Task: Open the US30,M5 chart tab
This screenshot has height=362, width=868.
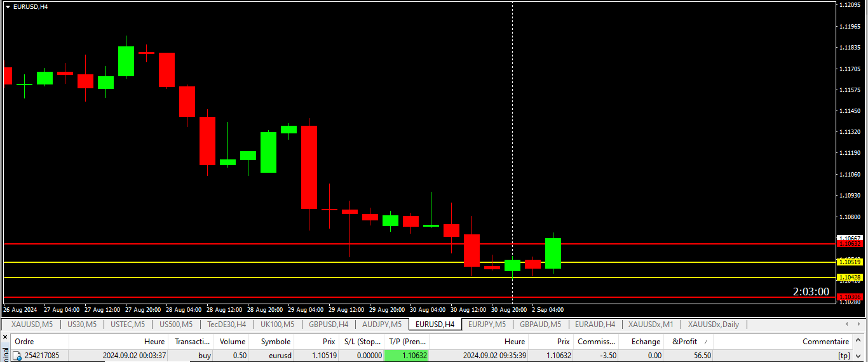Action: [x=82, y=325]
